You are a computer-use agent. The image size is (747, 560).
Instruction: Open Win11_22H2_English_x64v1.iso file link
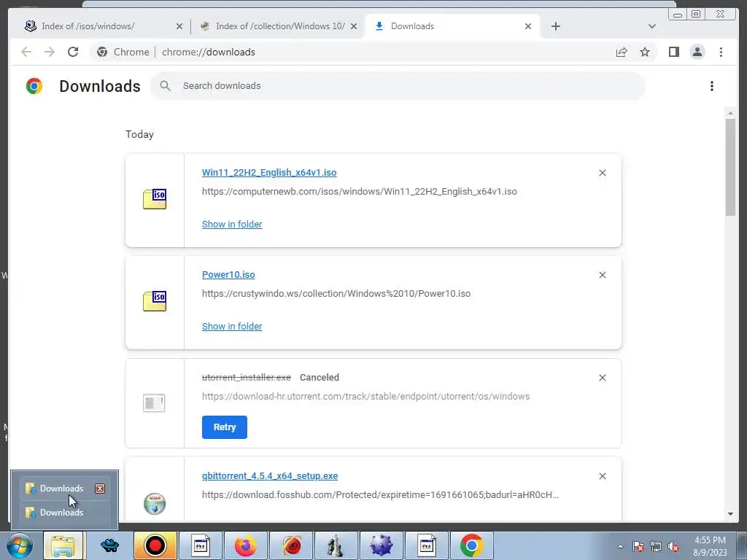[269, 172]
